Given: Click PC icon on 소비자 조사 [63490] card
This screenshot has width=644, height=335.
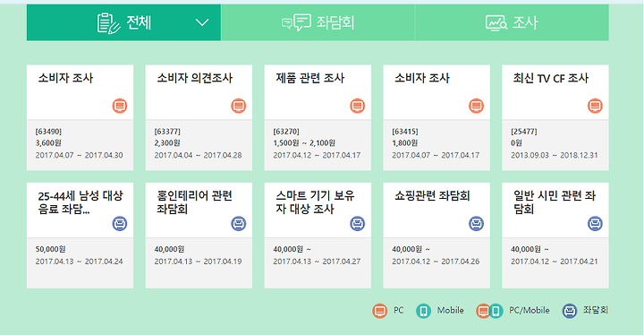Looking at the screenshot, I should click(x=120, y=106).
